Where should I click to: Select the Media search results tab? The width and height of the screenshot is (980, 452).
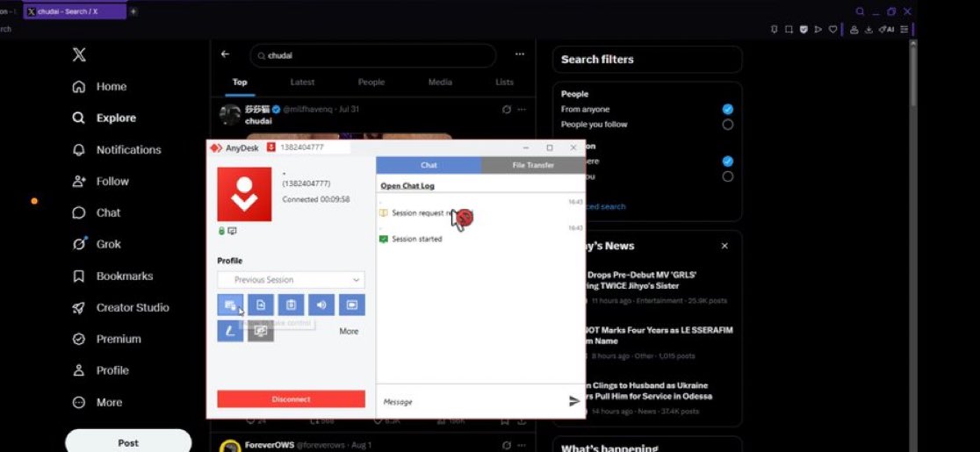(440, 83)
